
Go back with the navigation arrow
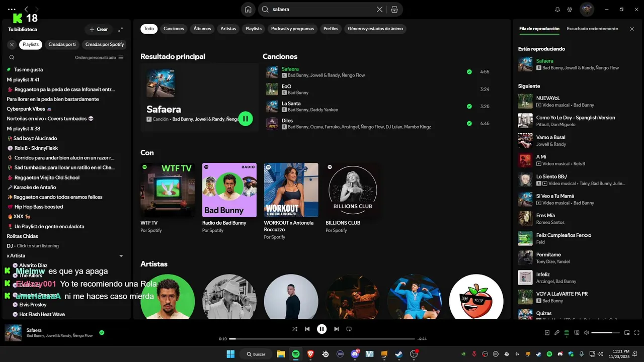pos(26,9)
